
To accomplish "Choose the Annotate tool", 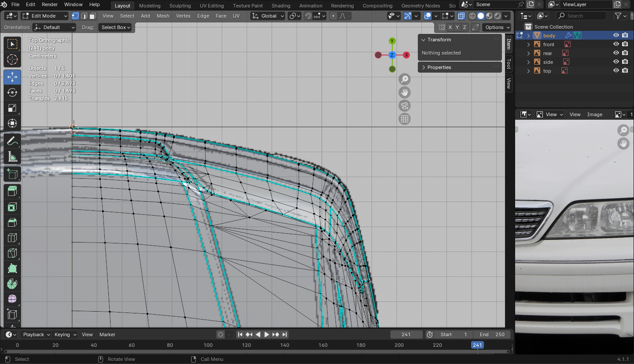I will [12, 141].
